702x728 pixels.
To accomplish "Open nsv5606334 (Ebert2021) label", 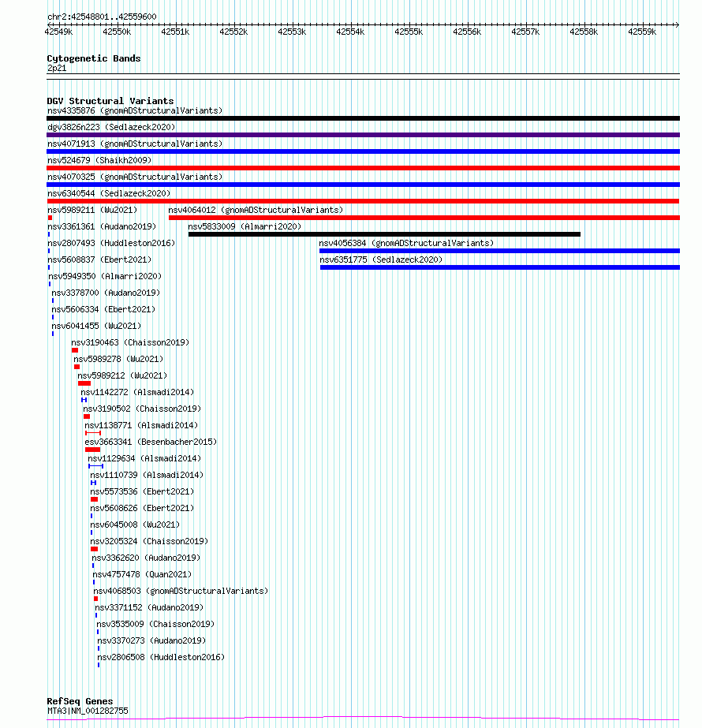I will coord(103,309).
